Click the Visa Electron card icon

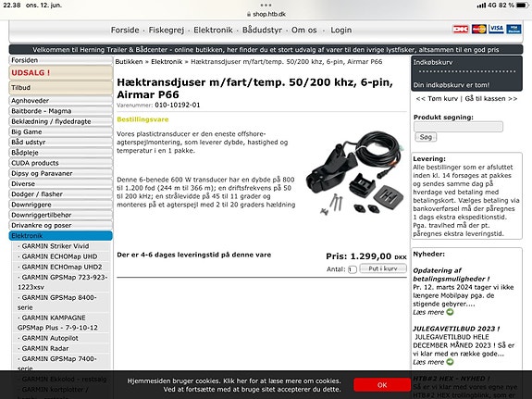tap(513, 30)
